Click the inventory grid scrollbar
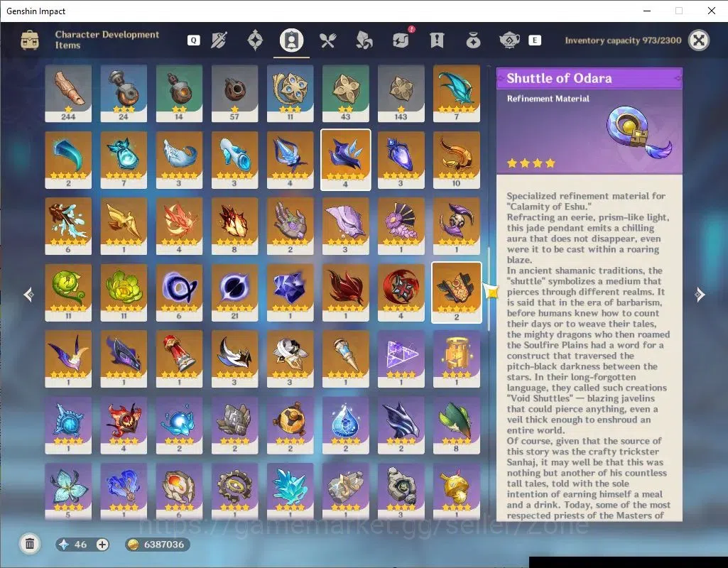 (x=489, y=289)
